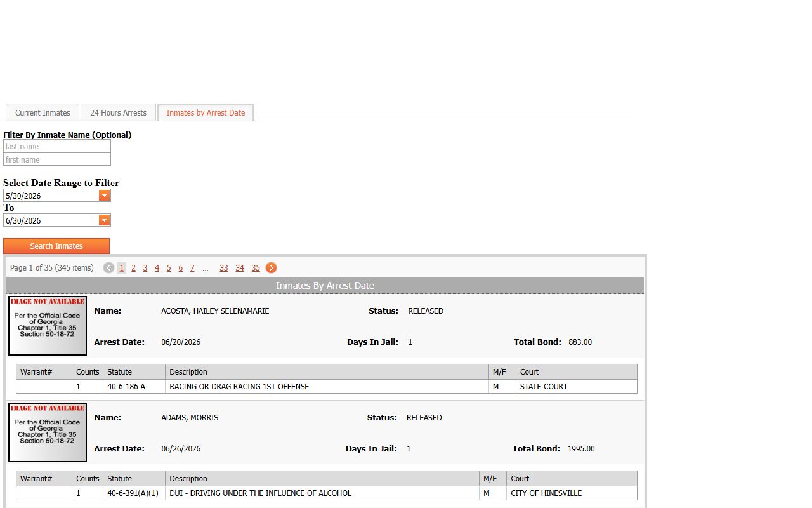Click total bond value 1995.00
The image size is (812, 508).
click(x=581, y=449)
